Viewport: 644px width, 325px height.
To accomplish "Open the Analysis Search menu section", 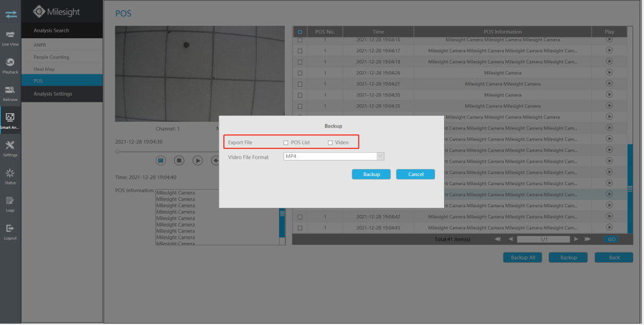I will click(x=62, y=30).
